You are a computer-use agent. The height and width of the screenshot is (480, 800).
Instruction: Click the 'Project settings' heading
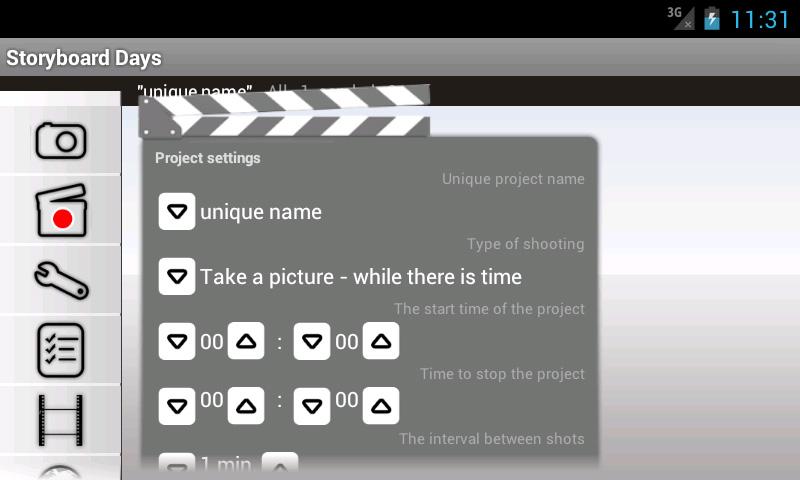(x=208, y=158)
